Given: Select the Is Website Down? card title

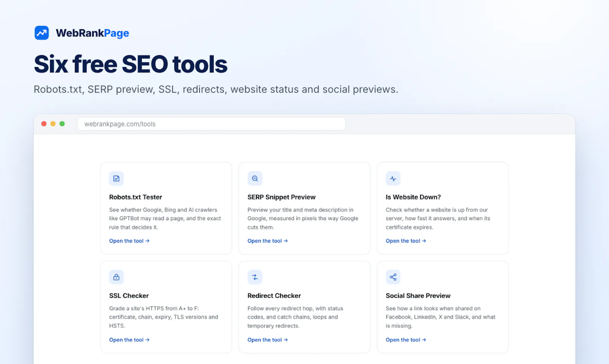Looking at the screenshot, I should click(x=413, y=197).
